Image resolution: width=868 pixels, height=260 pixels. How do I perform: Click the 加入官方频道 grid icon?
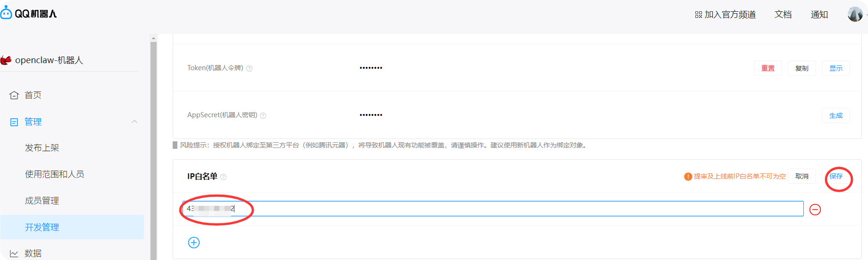coord(699,15)
